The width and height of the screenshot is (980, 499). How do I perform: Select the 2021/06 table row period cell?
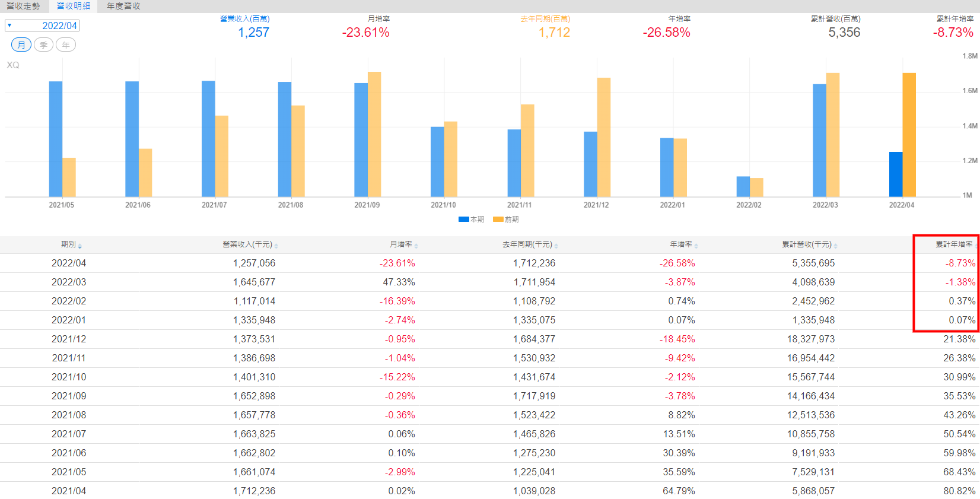(69, 453)
